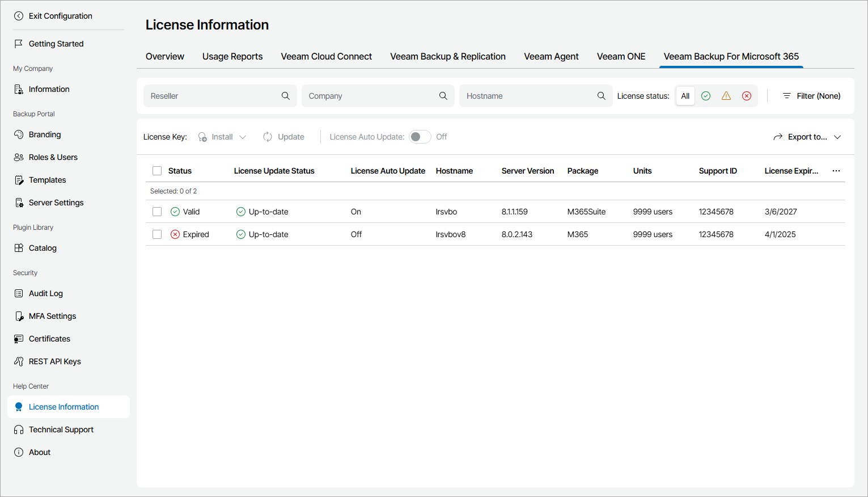The width and height of the screenshot is (868, 497).
Task: Select the green valid license status icon
Action: pyautogui.click(x=706, y=95)
